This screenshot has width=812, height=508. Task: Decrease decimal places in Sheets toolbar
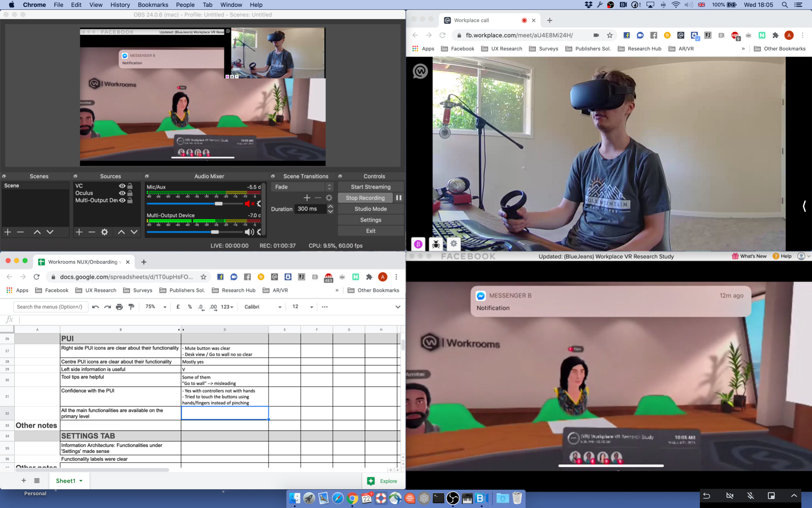click(x=201, y=307)
